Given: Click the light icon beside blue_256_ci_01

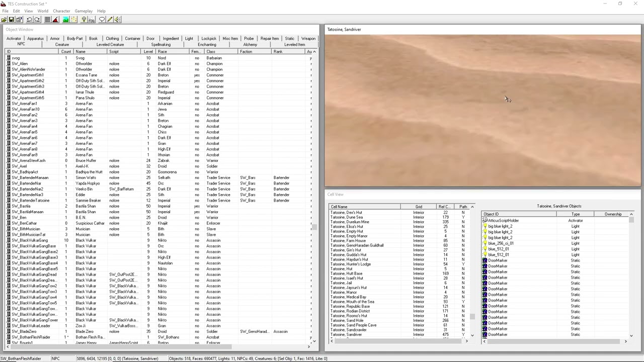Looking at the screenshot, I should (485, 243).
